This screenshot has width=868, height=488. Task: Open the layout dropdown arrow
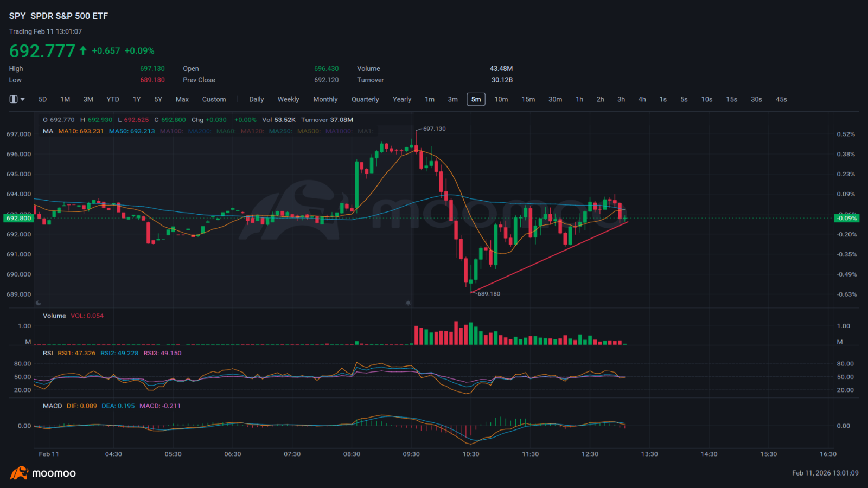coord(23,100)
